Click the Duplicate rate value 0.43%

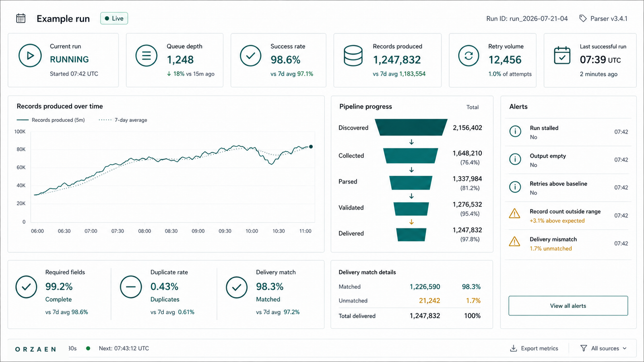[164, 286]
